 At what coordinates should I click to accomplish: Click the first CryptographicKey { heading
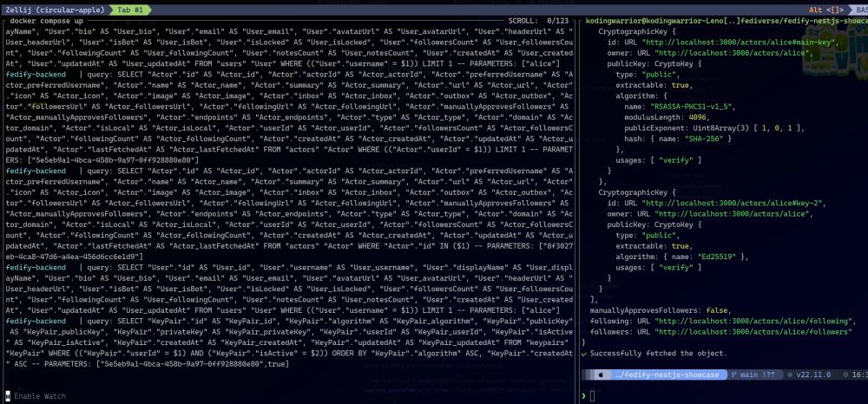point(637,31)
